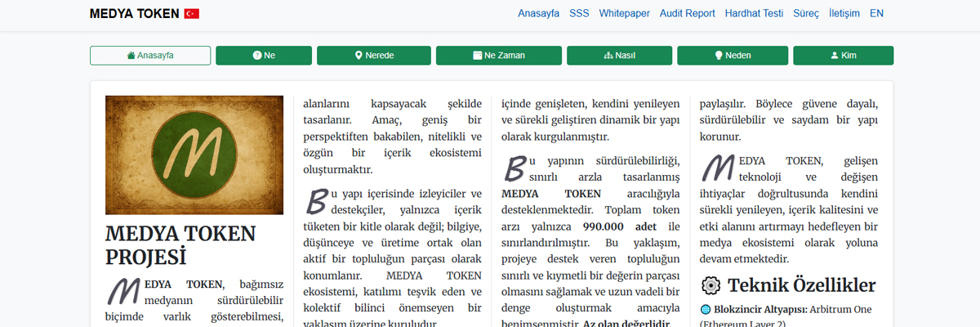Select the Neden tab button
The image size is (980, 327).
733,56
